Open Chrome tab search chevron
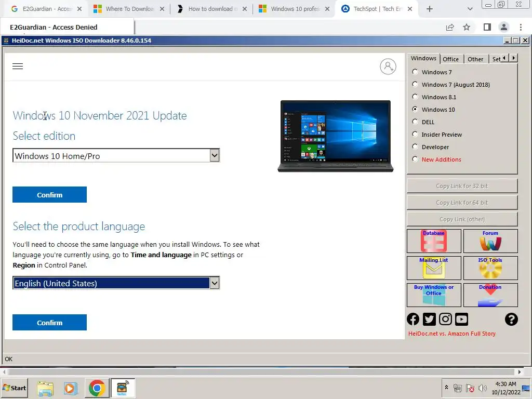Viewport: 532px width, 399px height. (x=470, y=9)
